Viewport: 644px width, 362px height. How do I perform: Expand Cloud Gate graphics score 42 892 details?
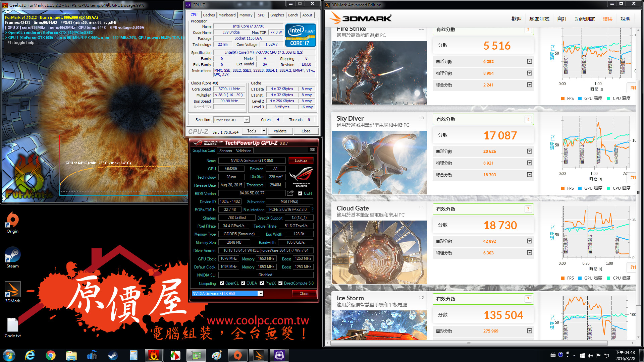pyautogui.click(x=530, y=241)
